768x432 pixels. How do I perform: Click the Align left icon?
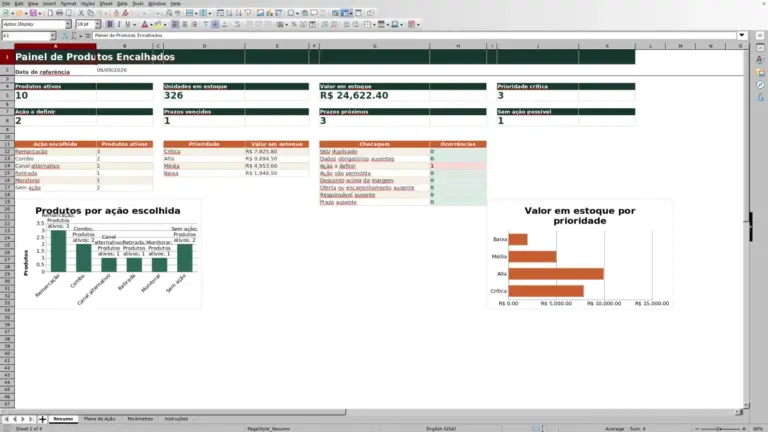coord(175,24)
